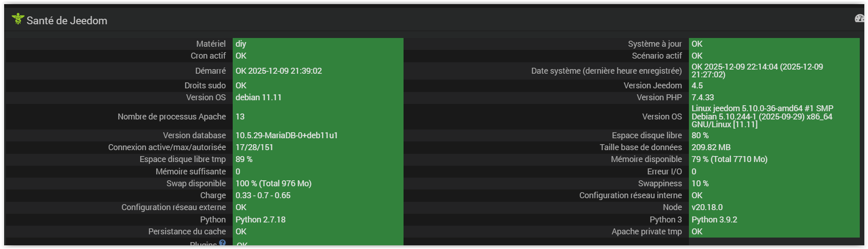868x249 pixels.
Task: Click the Mémoire disponible 79 % value
Action: [x=729, y=159]
